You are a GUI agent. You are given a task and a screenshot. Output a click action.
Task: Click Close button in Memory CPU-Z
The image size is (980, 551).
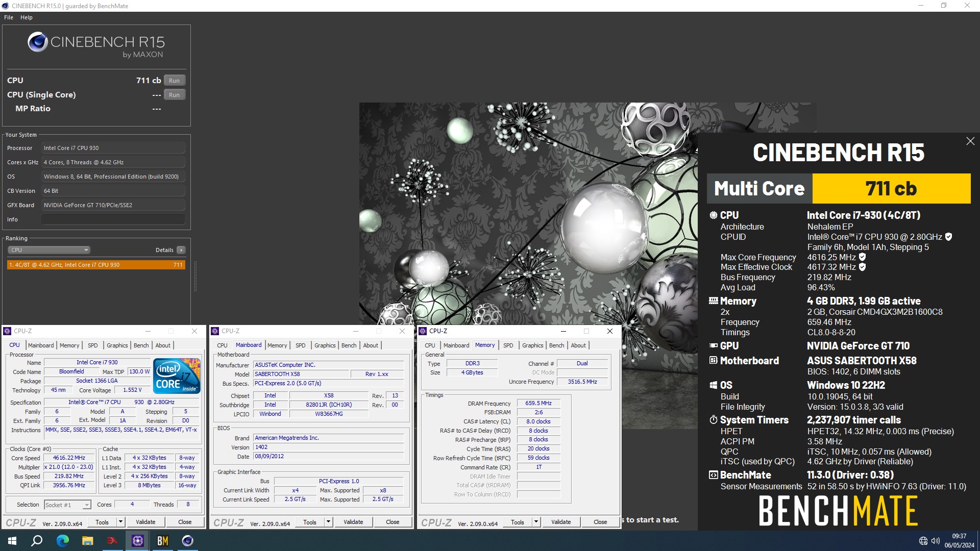click(x=600, y=522)
